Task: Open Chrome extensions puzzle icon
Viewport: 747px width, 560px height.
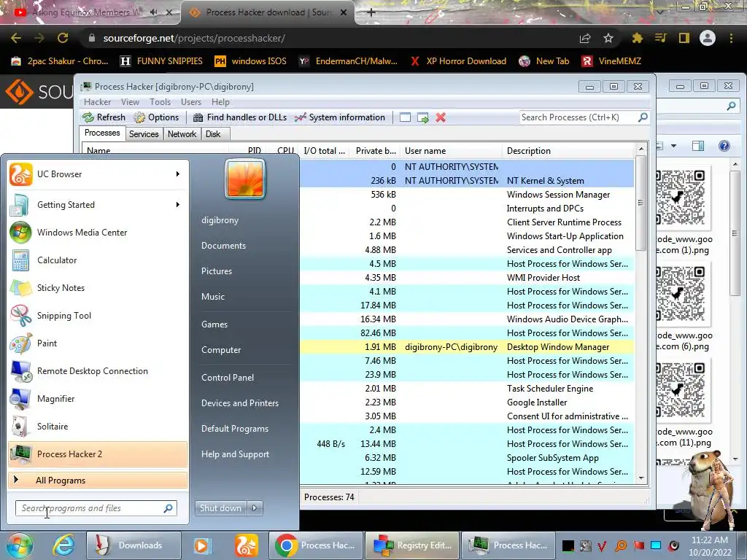Action: point(637,38)
